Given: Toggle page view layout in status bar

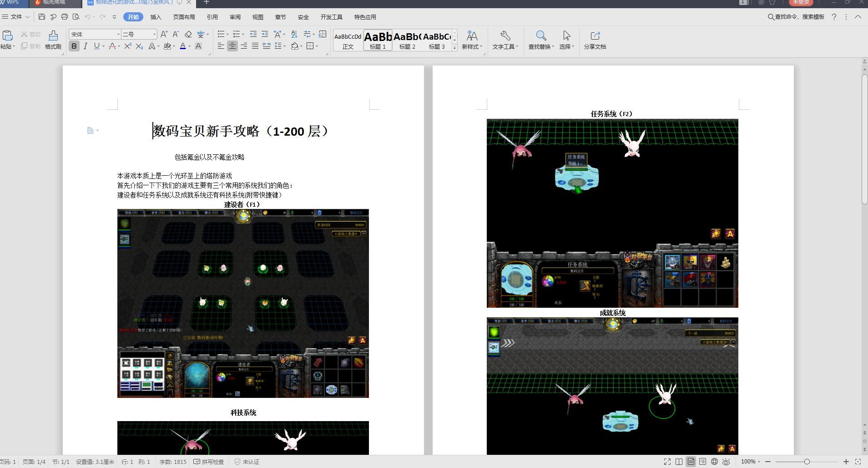Looking at the screenshot, I should pos(691,462).
